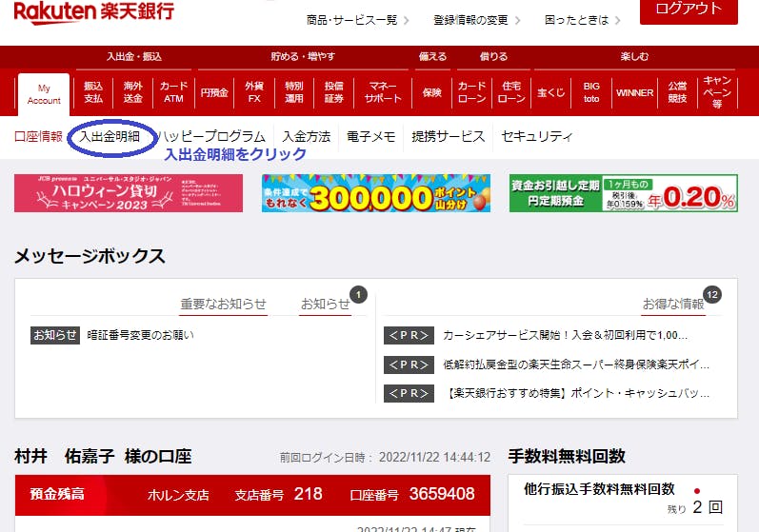Open 暗証番号変更のお願い notice
The width and height of the screenshot is (759, 532).
(x=140, y=335)
